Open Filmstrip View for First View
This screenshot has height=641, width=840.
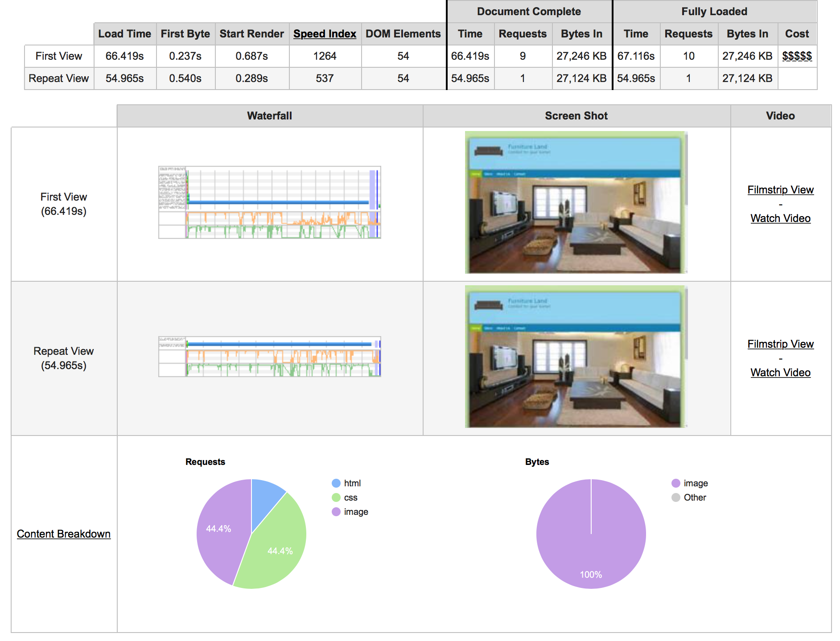point(780,190)
